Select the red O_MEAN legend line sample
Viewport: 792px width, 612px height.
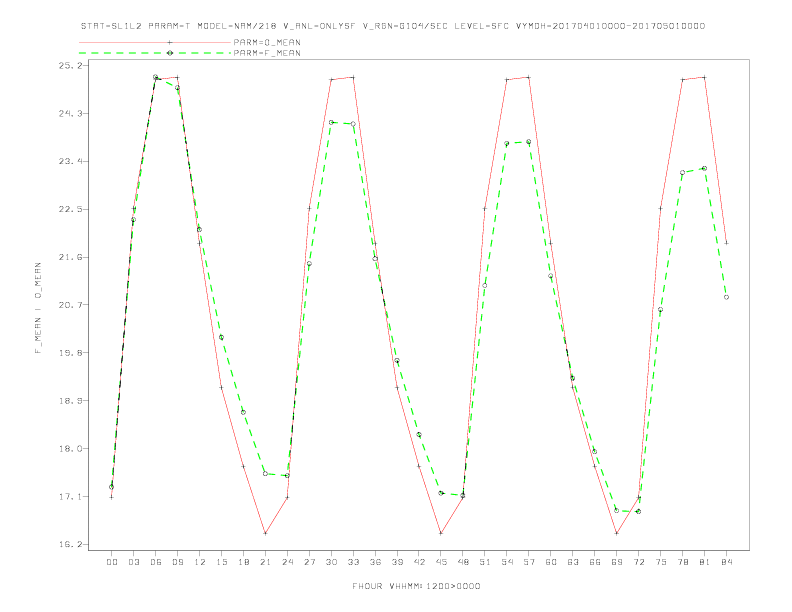(155, 42)
